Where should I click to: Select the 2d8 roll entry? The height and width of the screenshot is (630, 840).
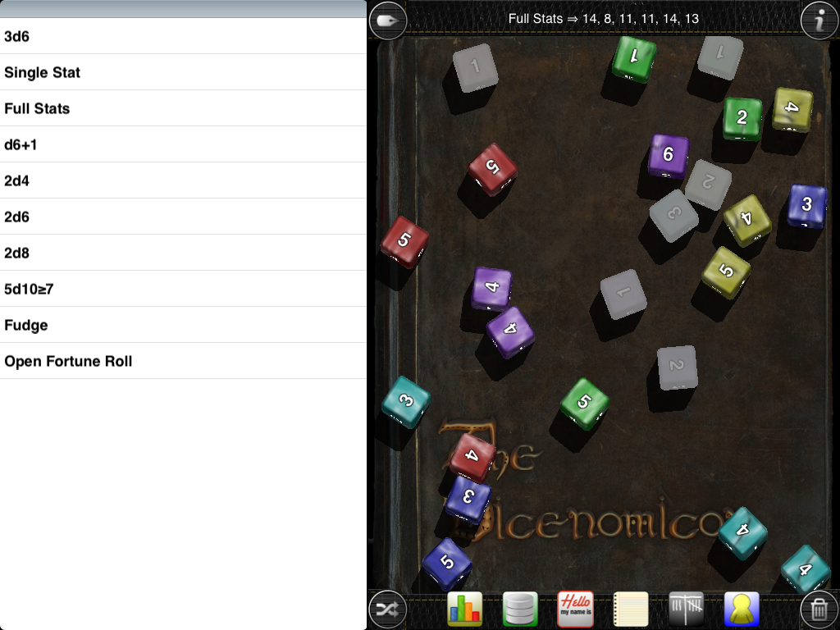183,253
